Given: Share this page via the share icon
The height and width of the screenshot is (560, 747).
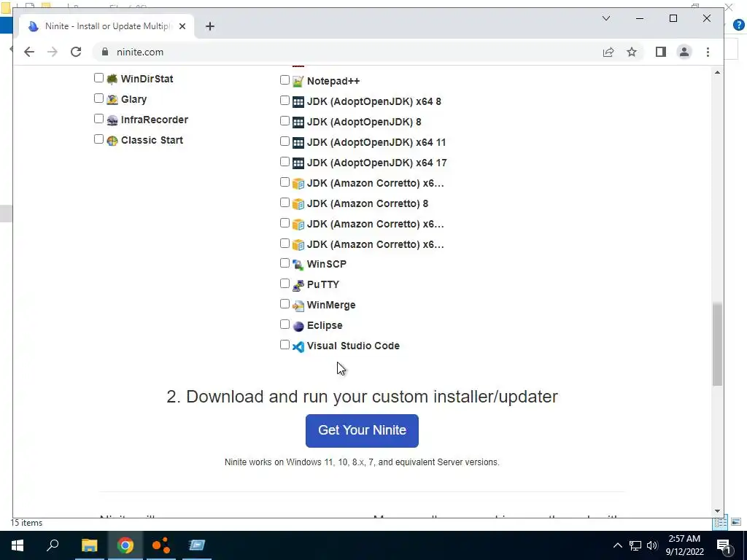Looking at the screenshot, I should [608, 52].
